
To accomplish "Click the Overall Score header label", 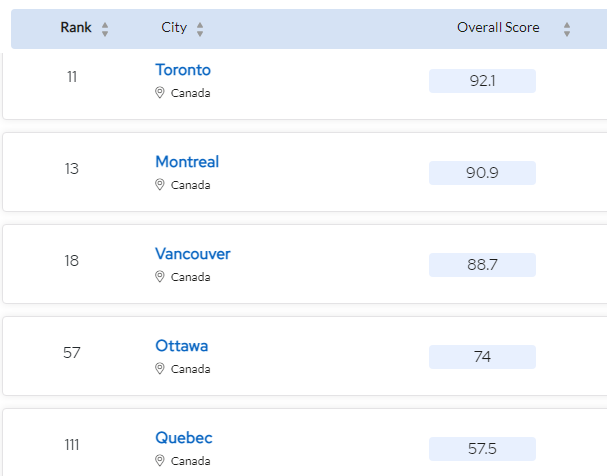I will click(x=498, y=27).
